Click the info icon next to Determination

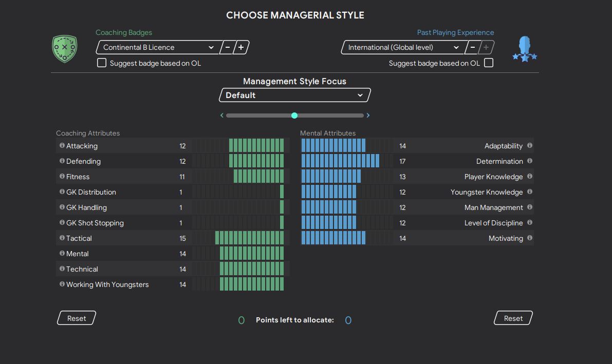(530, 161)
